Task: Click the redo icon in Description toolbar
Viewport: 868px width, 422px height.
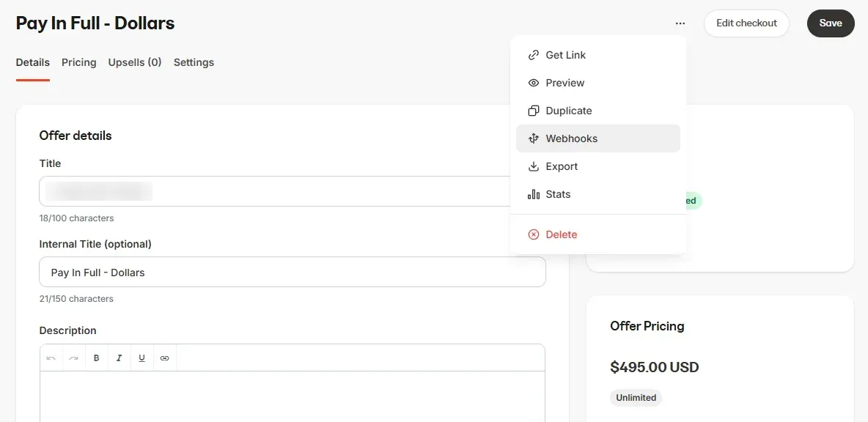Action: [73, 358]
